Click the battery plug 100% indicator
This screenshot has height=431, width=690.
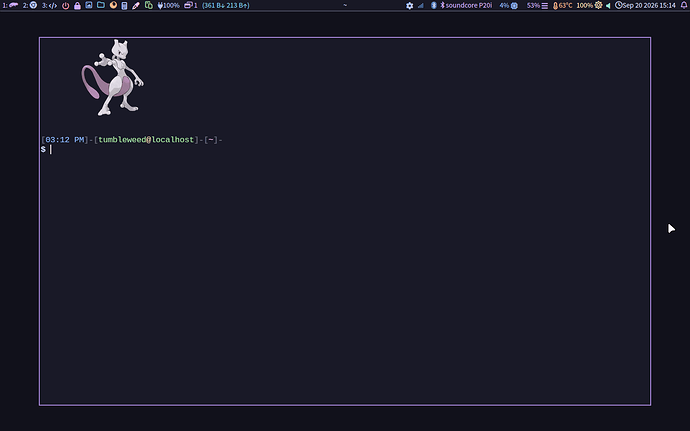[x=169, y=5]
